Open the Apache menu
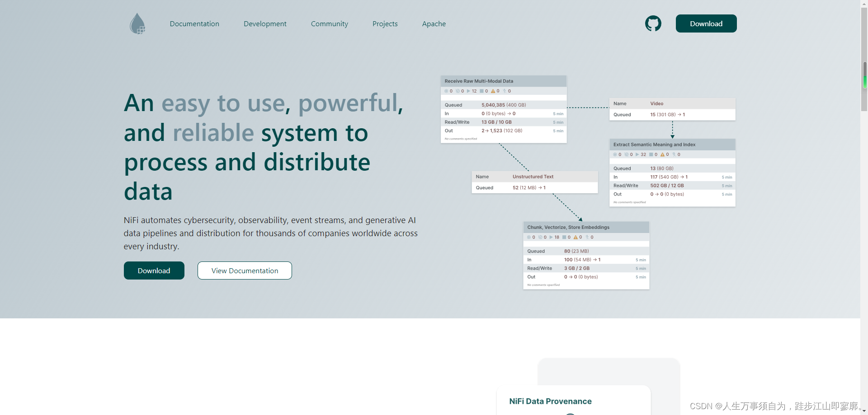This screenshot has height=415, width=868. (x=434, y=24)
